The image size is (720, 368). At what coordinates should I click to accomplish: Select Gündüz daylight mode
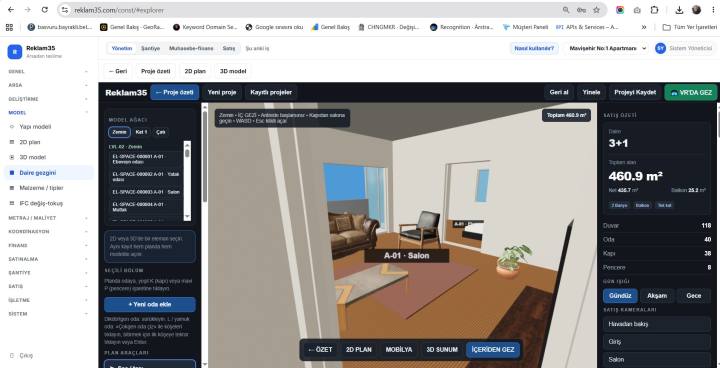point(620,295)
